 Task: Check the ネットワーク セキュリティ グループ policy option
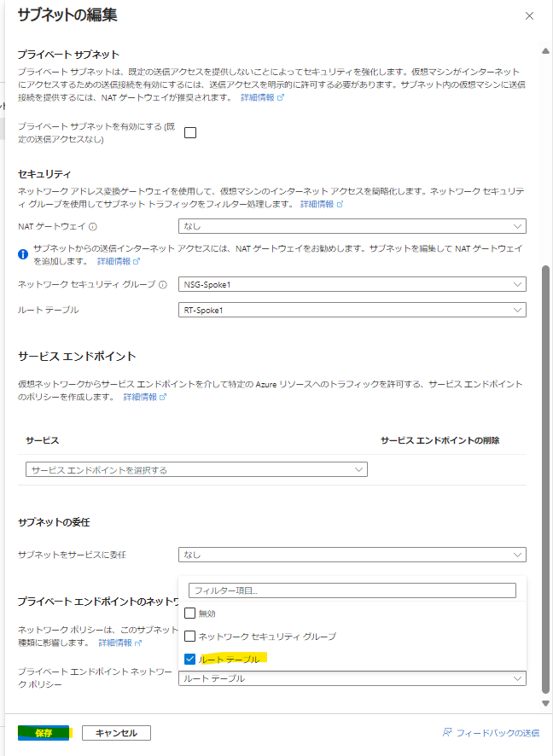190,637
